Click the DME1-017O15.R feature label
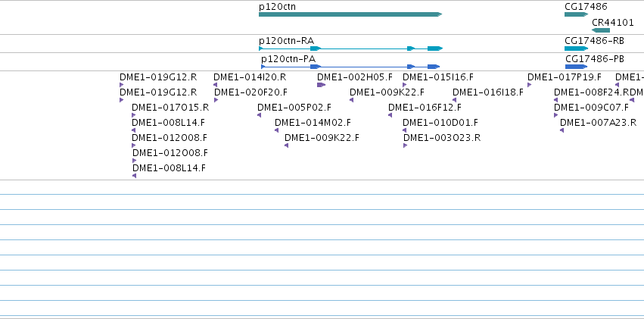 (x=170, y=108)
